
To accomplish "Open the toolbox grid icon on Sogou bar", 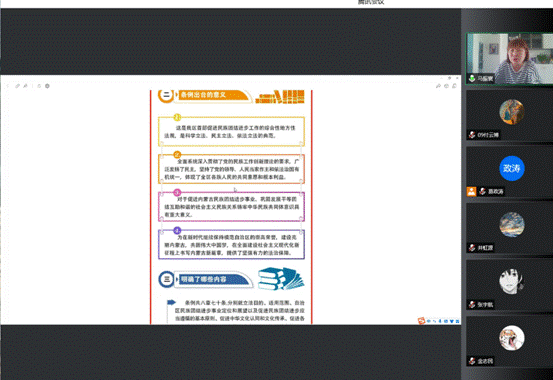I will pos(457,321).
